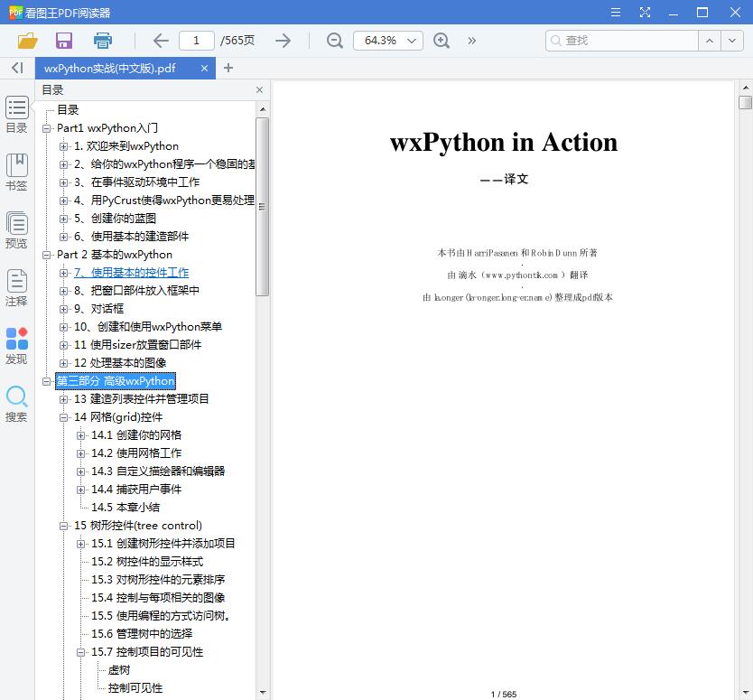Collapse the '14 网格(grid)控件' chapter node
This screenshot has width=753, height=700.
(x=62, y=417)
